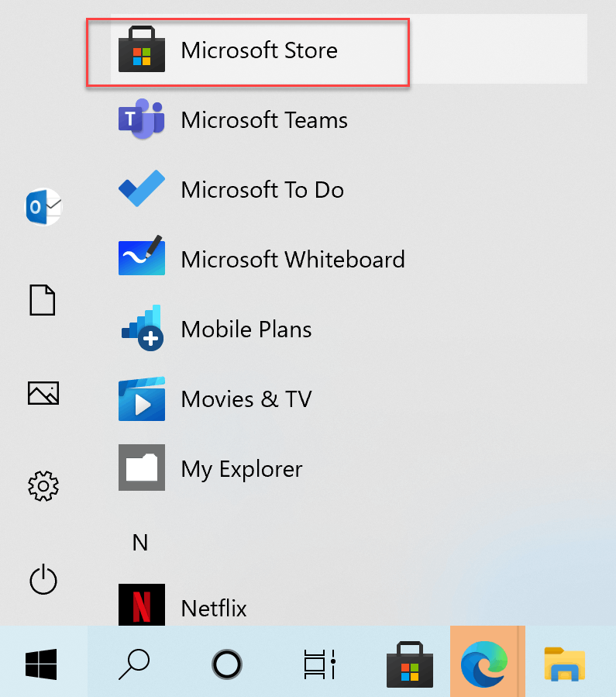Image resolution: width=616 pixels, height=697 pixels.
Task: Click the Microsoft Whiteboard text label
Action: point(293,259)
